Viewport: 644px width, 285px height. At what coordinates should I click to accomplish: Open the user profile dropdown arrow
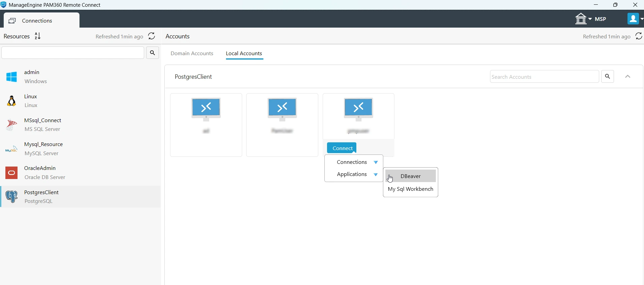642,19
